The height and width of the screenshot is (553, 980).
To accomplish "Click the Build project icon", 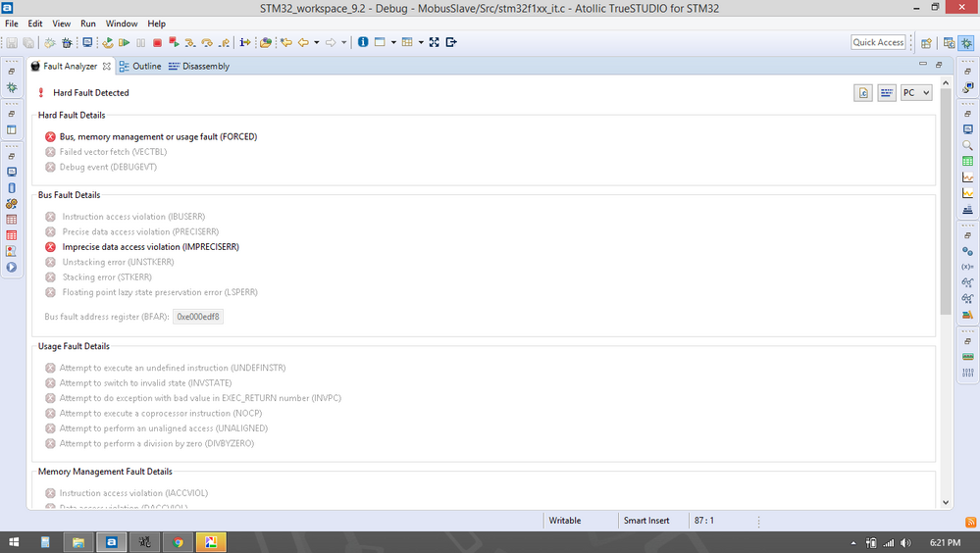I will pos(49,42).
